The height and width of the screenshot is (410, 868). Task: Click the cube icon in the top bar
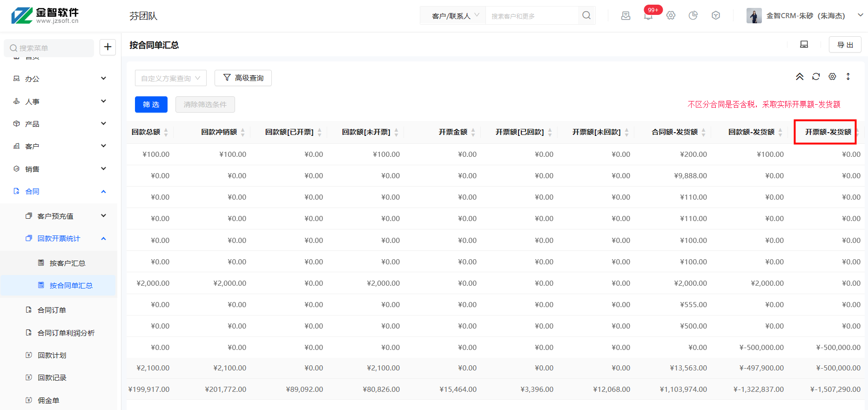[716, 15]
